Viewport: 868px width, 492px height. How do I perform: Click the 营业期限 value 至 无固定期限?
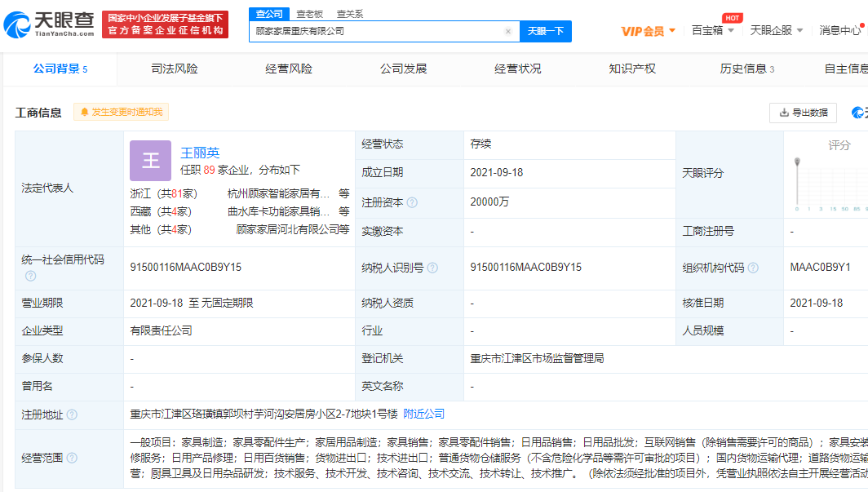pos(192,304)
